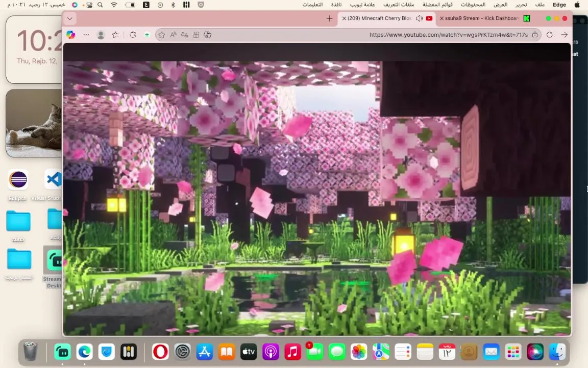This screenshot has height=368, width=588.
Task: Close the ssuha9 Stream Kick Dashboard tab
Action: [x=442, y=18]
